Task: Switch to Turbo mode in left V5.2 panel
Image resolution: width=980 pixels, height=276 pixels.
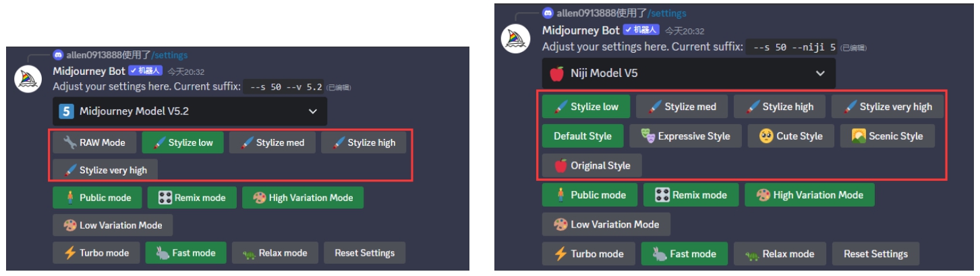Action: (x=96, y=253)
